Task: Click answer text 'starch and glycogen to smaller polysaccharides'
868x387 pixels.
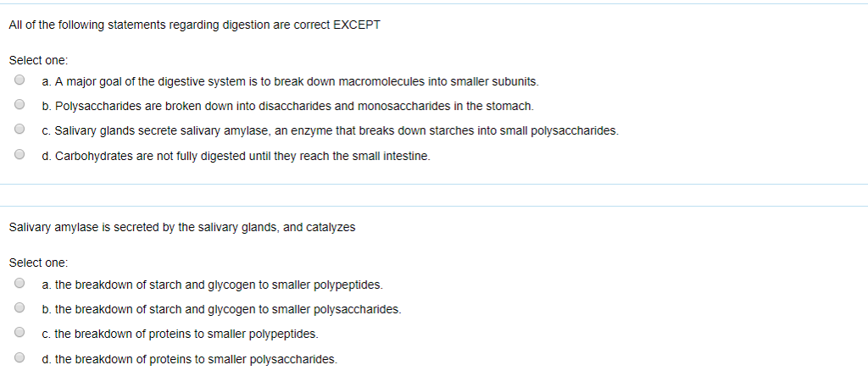Action: coord(227,310)
